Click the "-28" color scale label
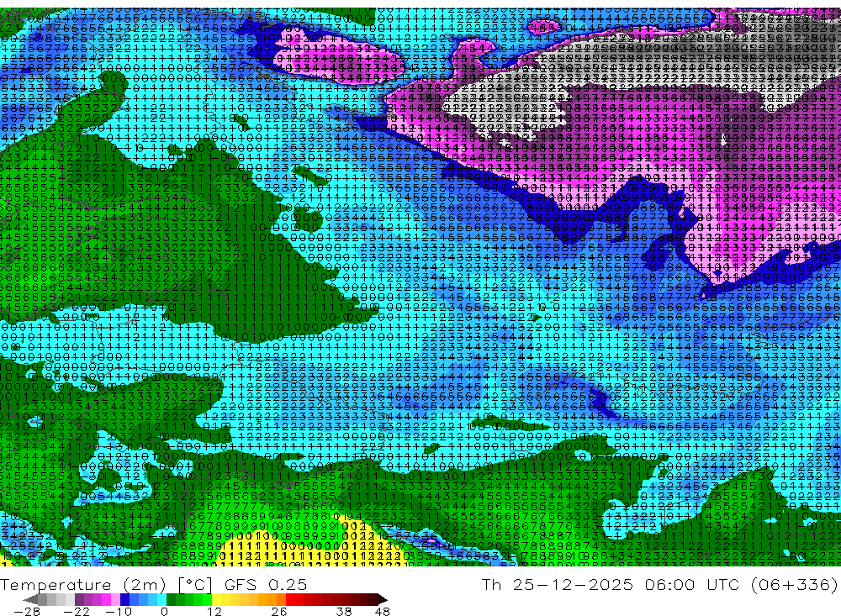This screenshot has width=841, height=616. point(26,611)
